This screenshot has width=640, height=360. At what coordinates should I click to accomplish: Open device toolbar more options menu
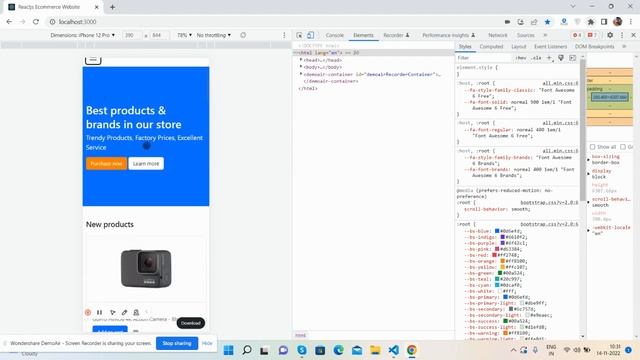(284, 35)
